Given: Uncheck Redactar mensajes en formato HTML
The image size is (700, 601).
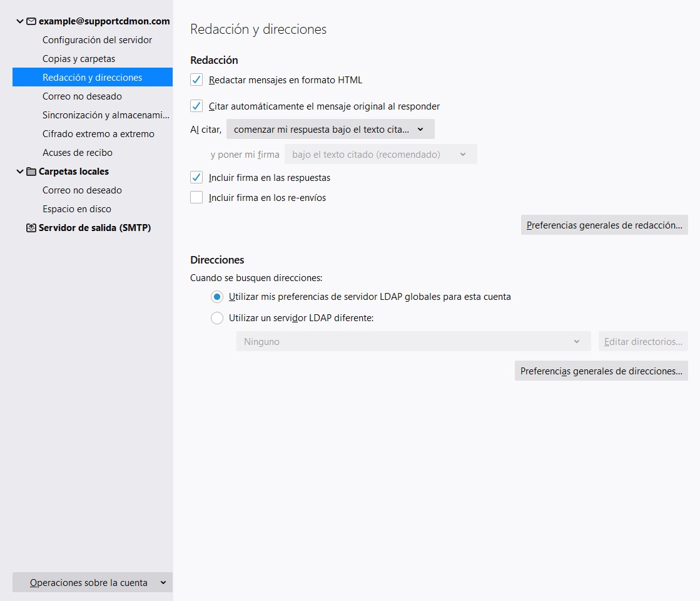Looking at the screenshot, I should tap(196, 80).
